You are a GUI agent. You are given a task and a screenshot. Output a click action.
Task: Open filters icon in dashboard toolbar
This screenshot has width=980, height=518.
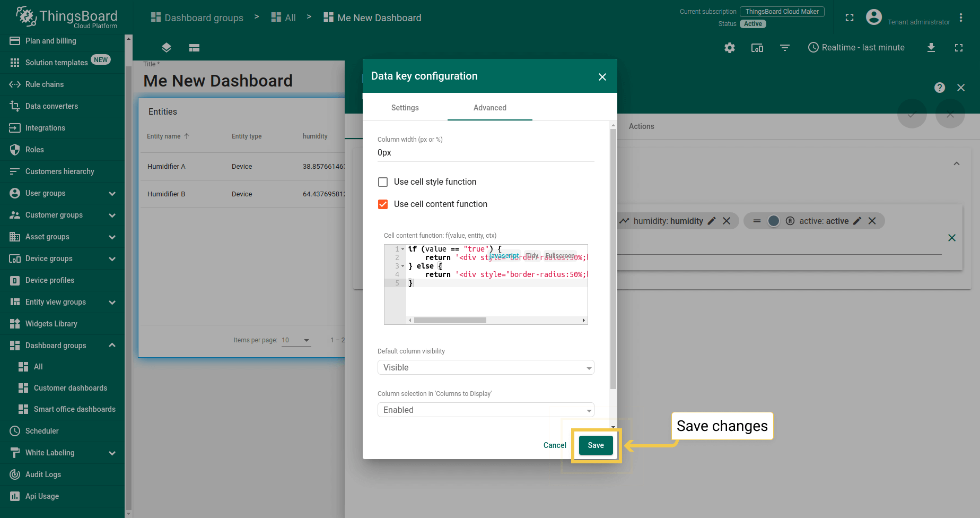click(x=785, y=48)
